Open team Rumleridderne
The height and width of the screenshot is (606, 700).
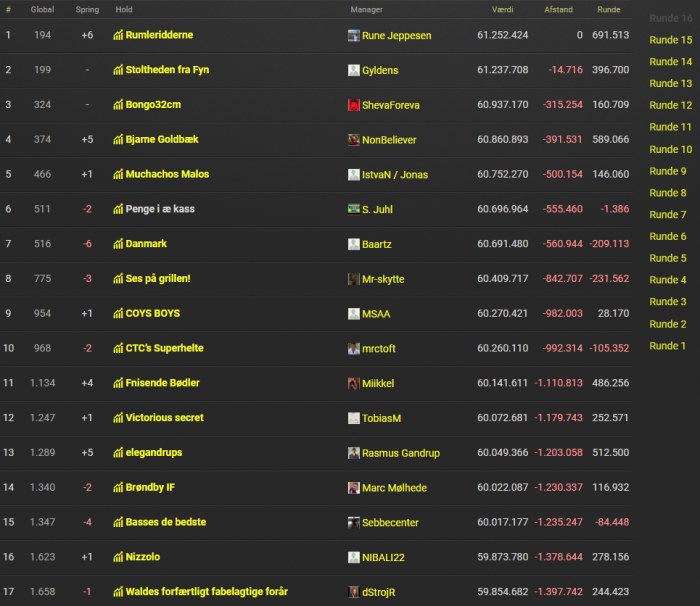point(159,35)
